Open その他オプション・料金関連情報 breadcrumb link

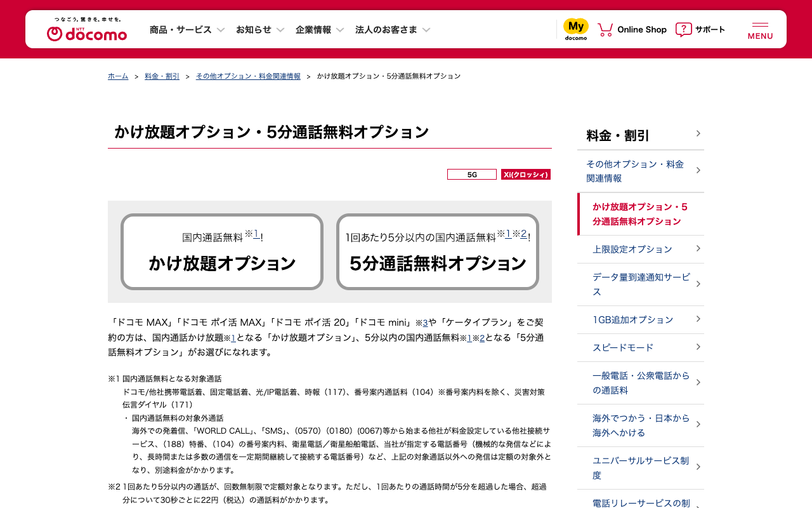click(248, 76)
